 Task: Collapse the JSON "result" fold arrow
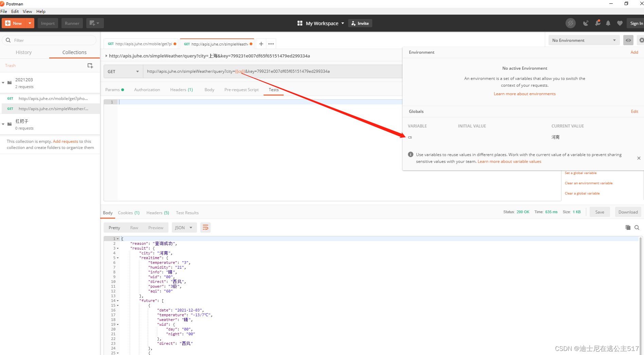(118, 249)
